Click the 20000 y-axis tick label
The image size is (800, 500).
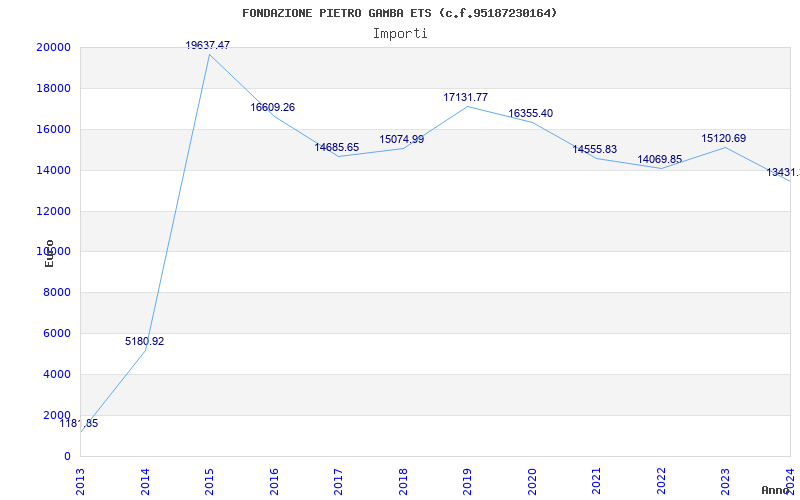pos(54,47)
